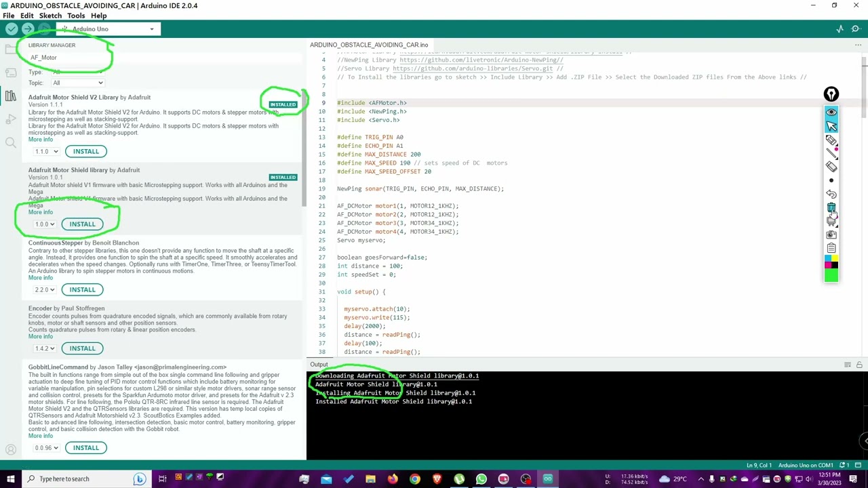The height and width of the screenshot is (488, 868).
Task: Open the Sketch menu
Action: pos(50,16)
